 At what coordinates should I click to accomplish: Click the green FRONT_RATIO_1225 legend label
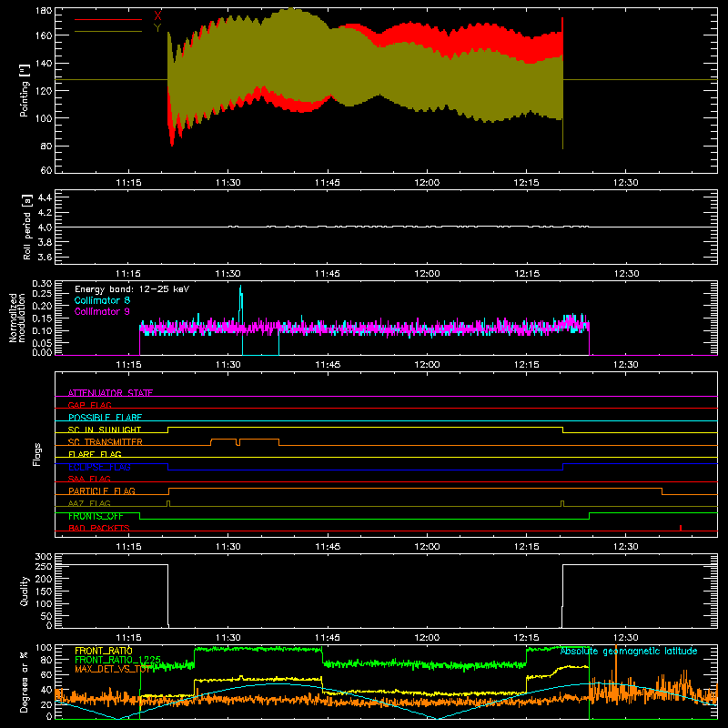[x=117, y=660]
